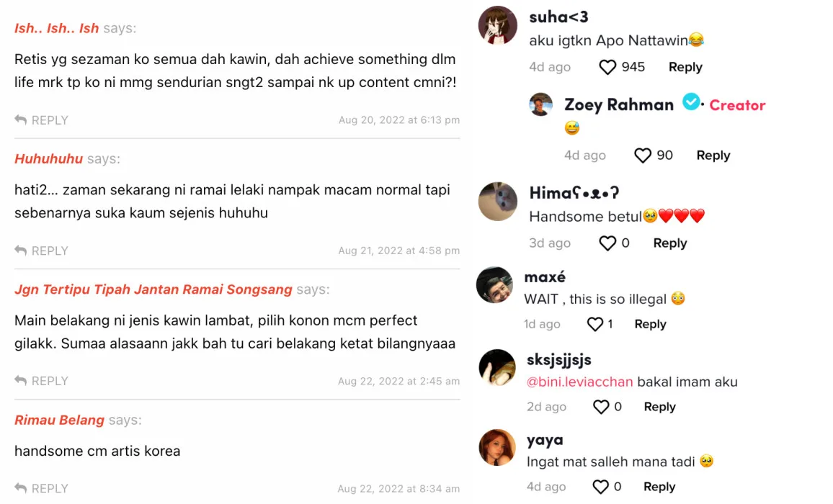Like sksjsjjsjs's comment heart icon

pos(601,408)
